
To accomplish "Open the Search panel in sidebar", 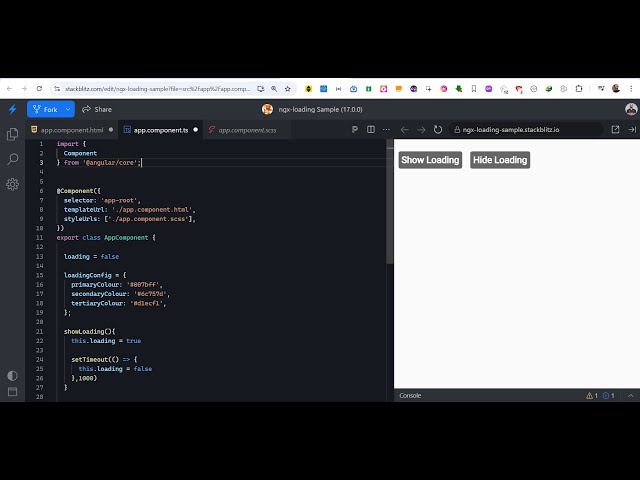I will tap(12, 159).
